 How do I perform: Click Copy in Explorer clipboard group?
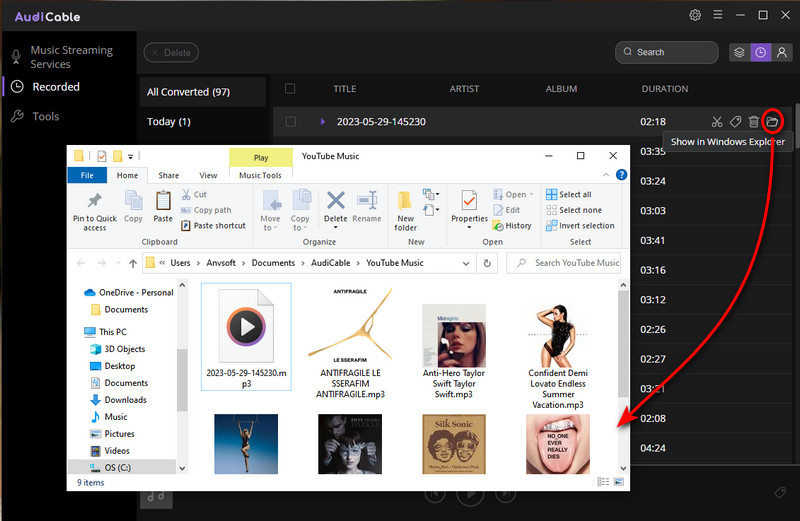tap(133, 207)
